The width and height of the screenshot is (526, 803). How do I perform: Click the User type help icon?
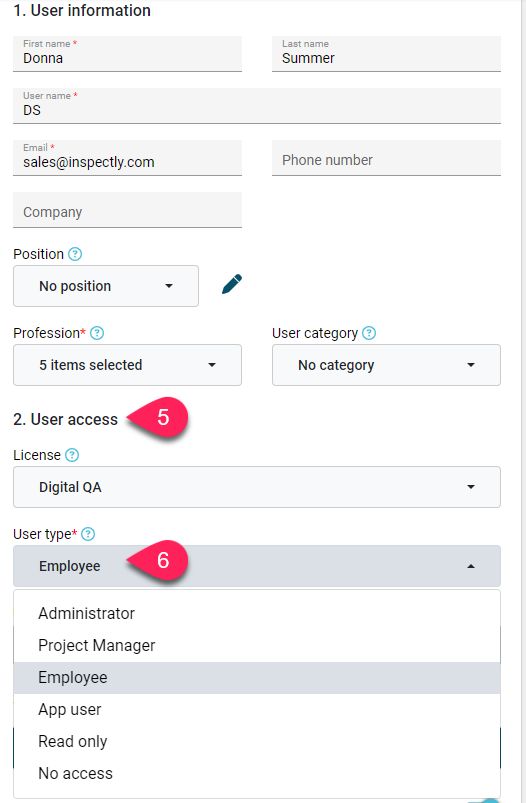(88, 534)
